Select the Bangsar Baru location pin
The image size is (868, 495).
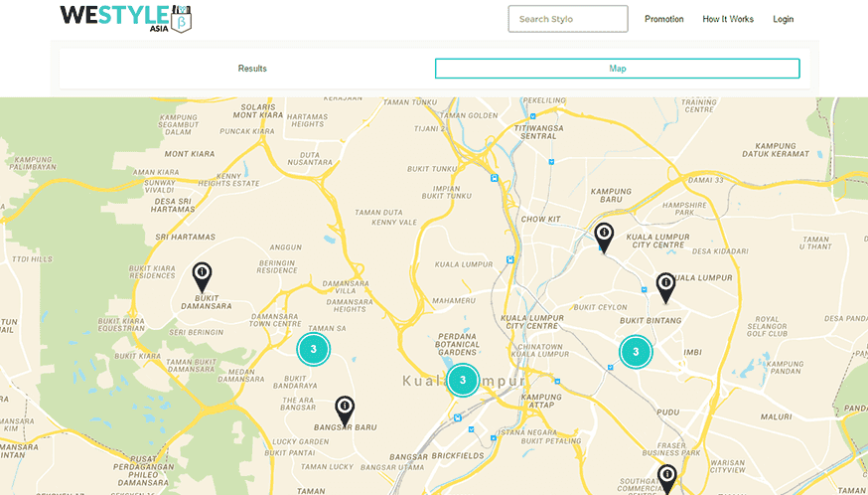(345, 409)
